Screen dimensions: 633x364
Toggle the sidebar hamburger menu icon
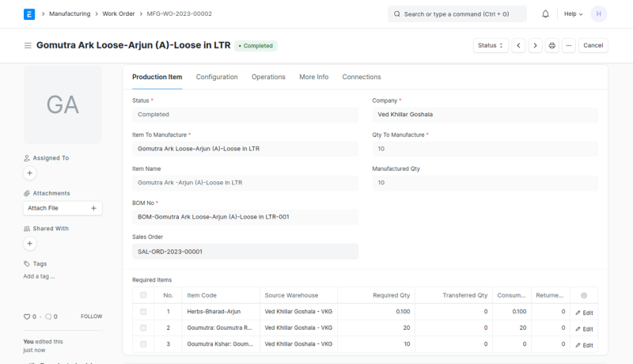pyautogui.click(x=28, y=46)
